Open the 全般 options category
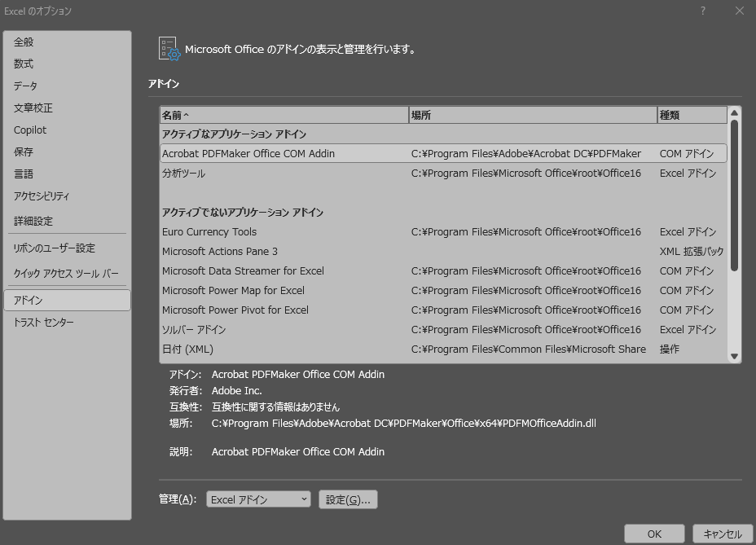 click(67, 42)
